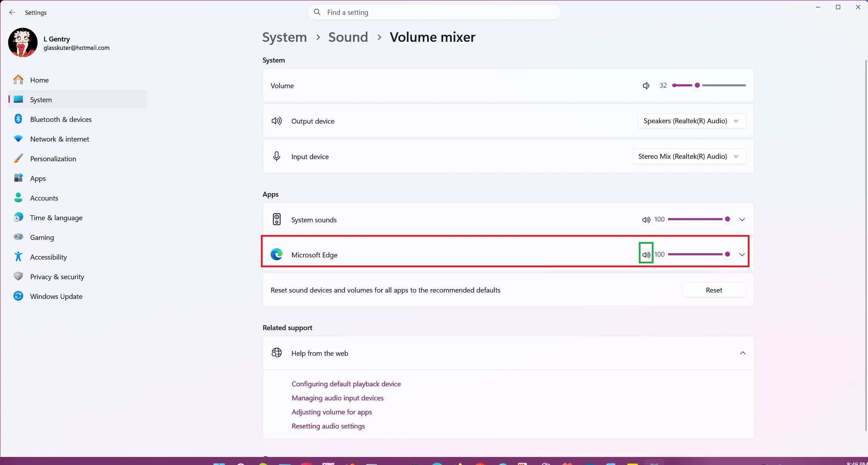The width and height of the screenshot is (868, 465).
Task: Open Network & internet settings
Action: tap(77, 139)
